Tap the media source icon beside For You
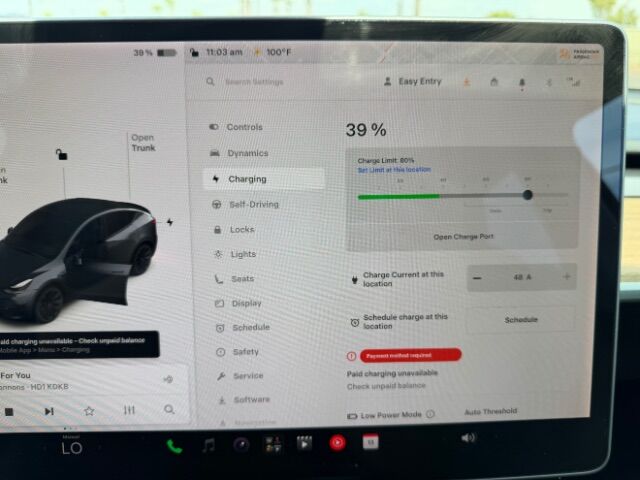 [x=168, y=380]
